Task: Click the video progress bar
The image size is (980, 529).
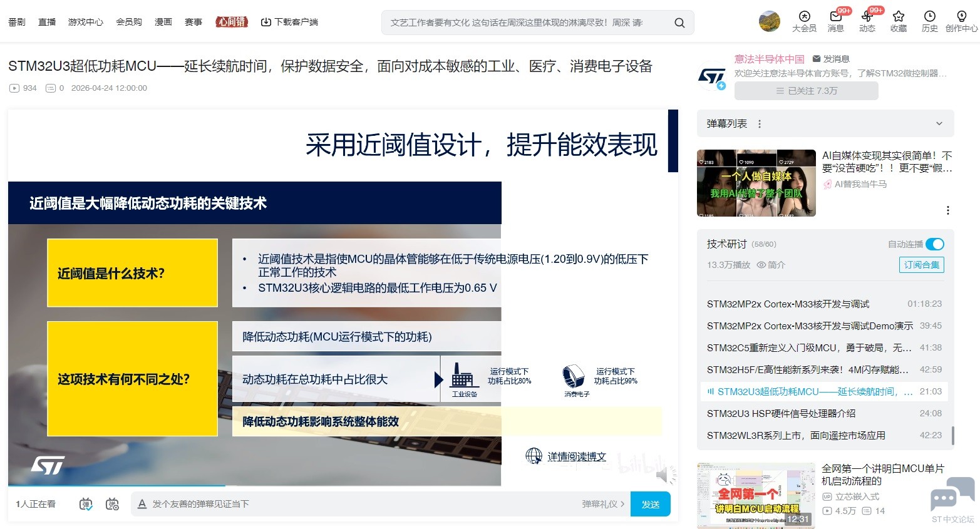Action: (x=254, y=485)
